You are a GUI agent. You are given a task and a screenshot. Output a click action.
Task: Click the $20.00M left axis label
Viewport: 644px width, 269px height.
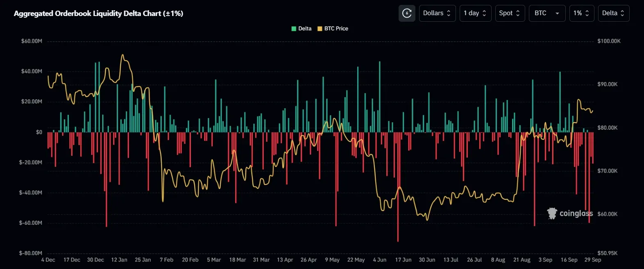click(x=32, y=102)
